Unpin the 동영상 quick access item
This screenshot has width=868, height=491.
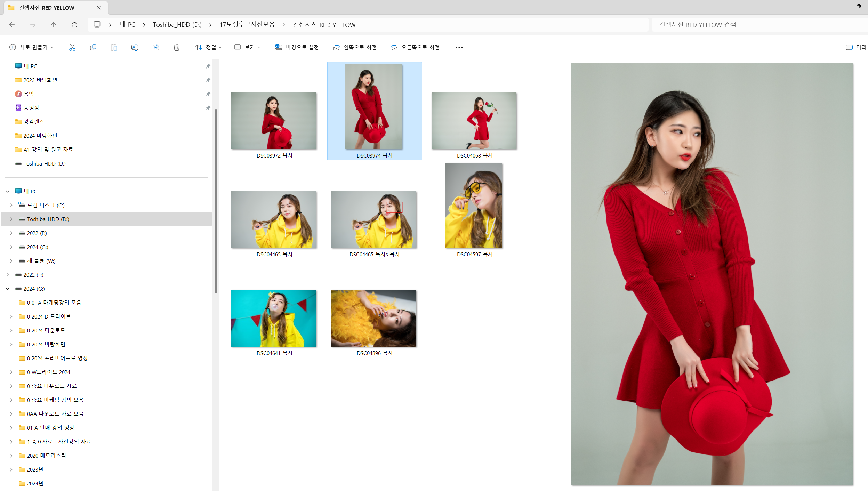coord(208,108)
